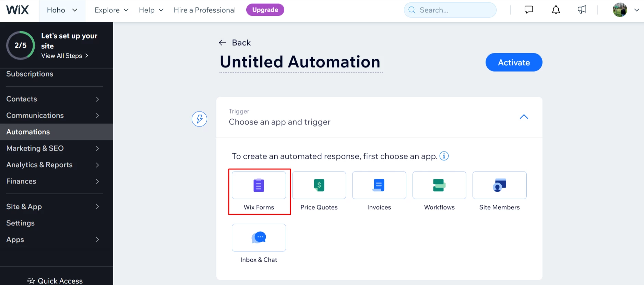Click Hire a Professional link

pyautogui.click(x=205, y=10)
